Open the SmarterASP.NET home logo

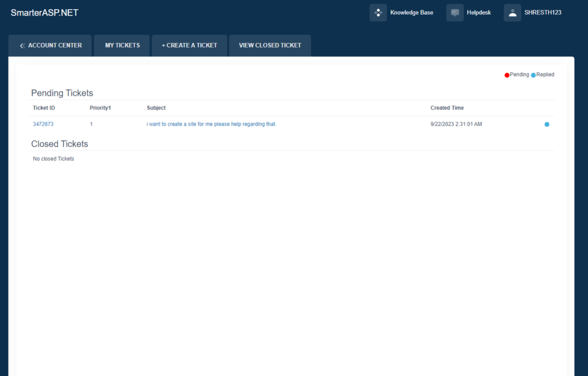44,12
